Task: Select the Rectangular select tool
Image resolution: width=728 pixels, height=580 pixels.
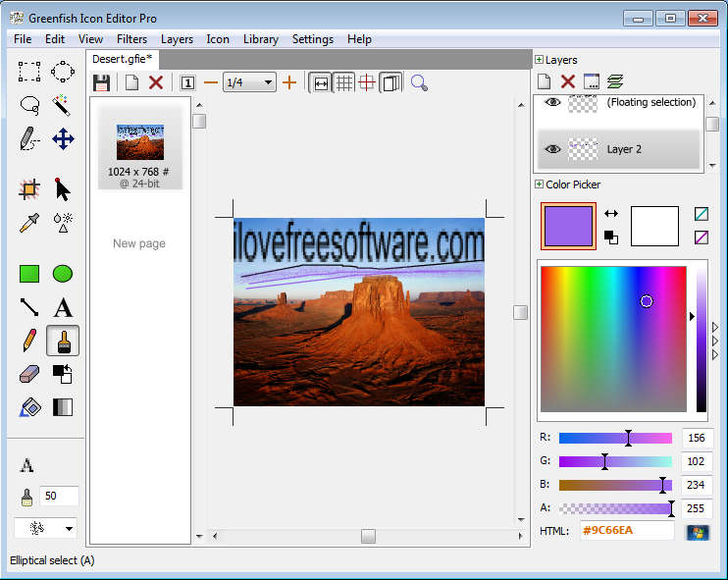Action: [x=29, y=71]
